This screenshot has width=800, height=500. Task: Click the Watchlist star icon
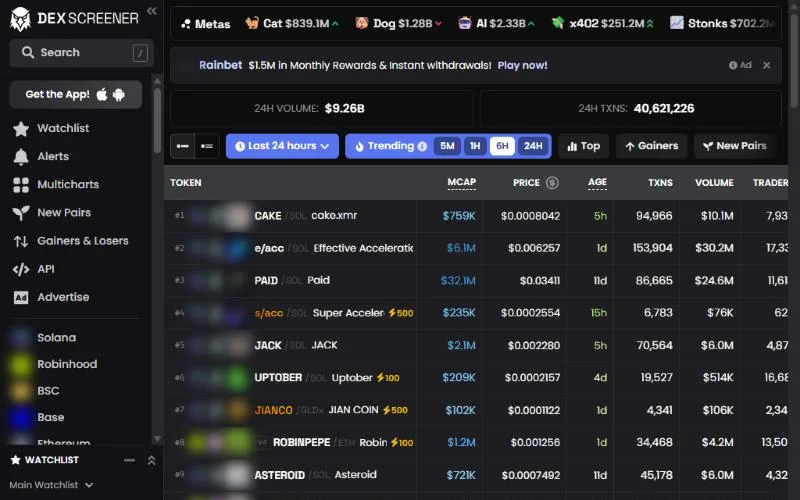[21, 129]
